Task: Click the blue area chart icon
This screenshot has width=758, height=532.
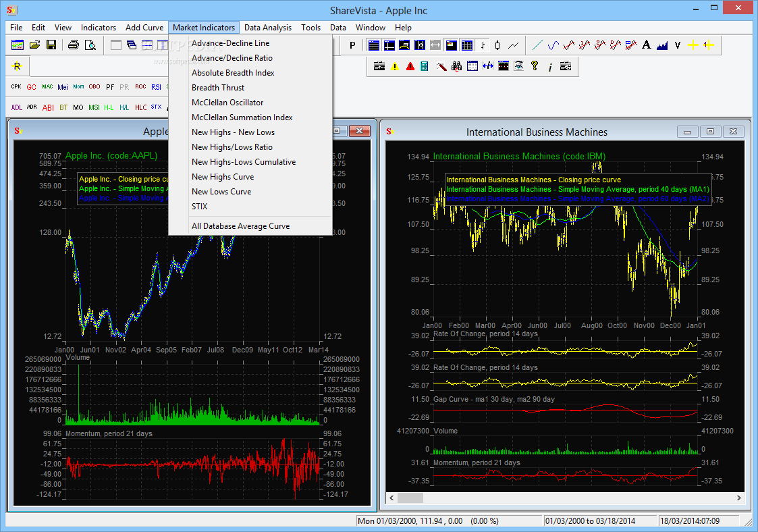Action: [x=661, y=45]
